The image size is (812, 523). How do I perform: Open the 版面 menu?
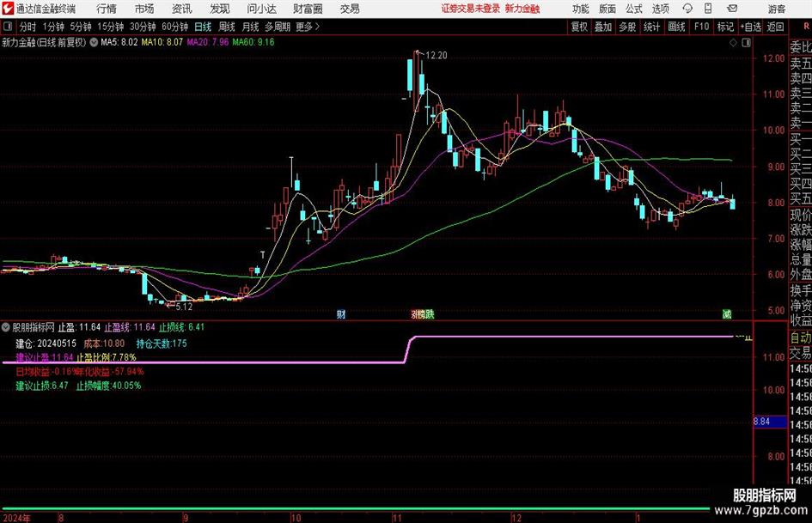tap(607, 9)
